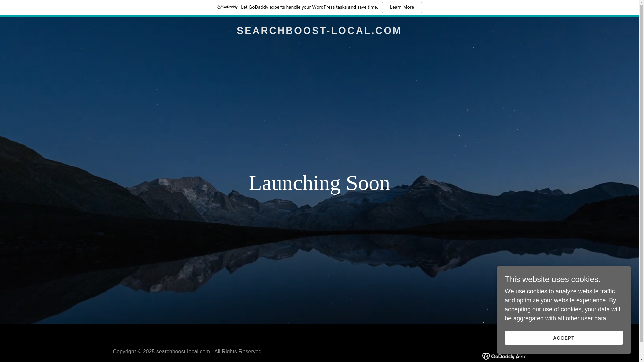Click the GoDaddy logo in top banner
Screen dimensions: 644x362
coord(227,7)
